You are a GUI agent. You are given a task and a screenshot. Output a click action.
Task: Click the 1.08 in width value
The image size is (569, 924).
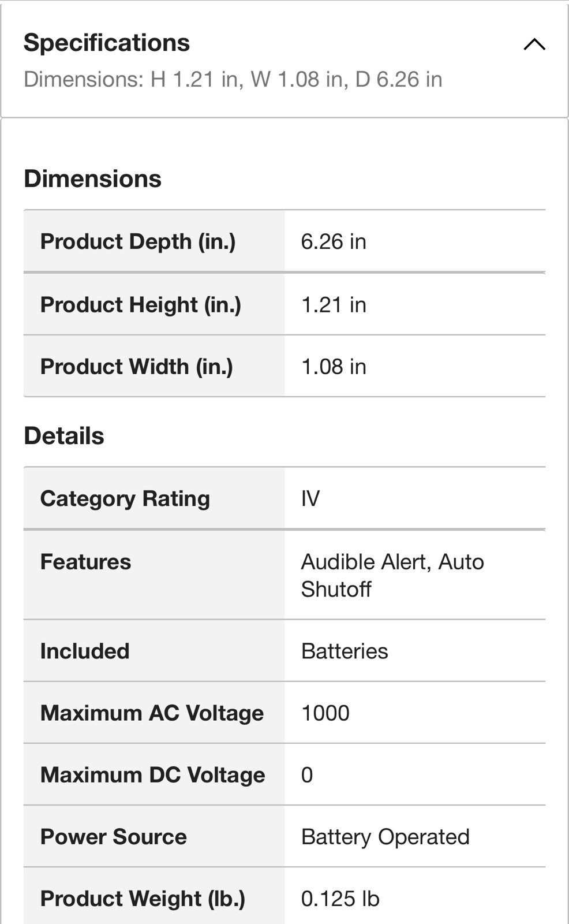334,366
